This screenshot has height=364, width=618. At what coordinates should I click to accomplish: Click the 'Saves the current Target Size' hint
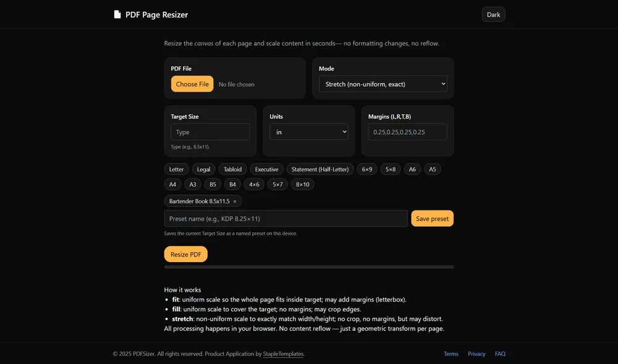231,234
